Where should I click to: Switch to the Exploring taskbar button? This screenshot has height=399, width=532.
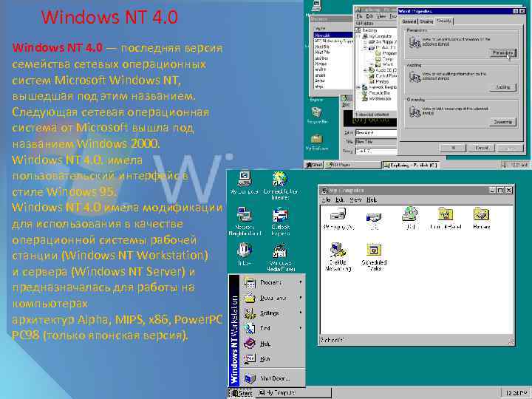(410, 165)
